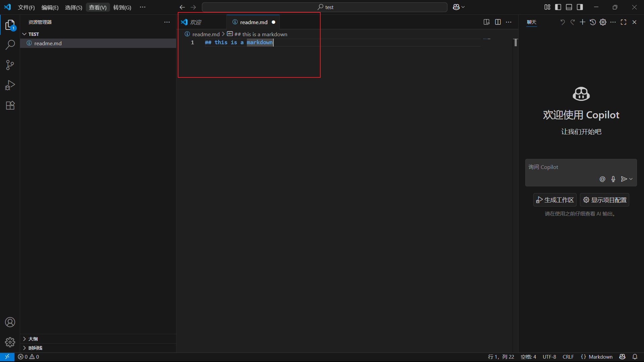Viewport: 644px width, 362px height.
Task: Open markdown preview to the side
Action: (486, 22)
